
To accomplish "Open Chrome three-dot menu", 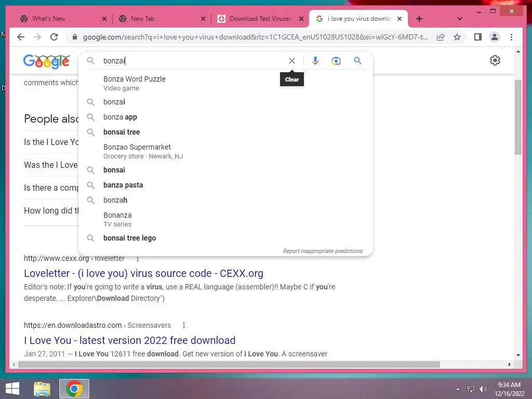I will pos(511,37).
